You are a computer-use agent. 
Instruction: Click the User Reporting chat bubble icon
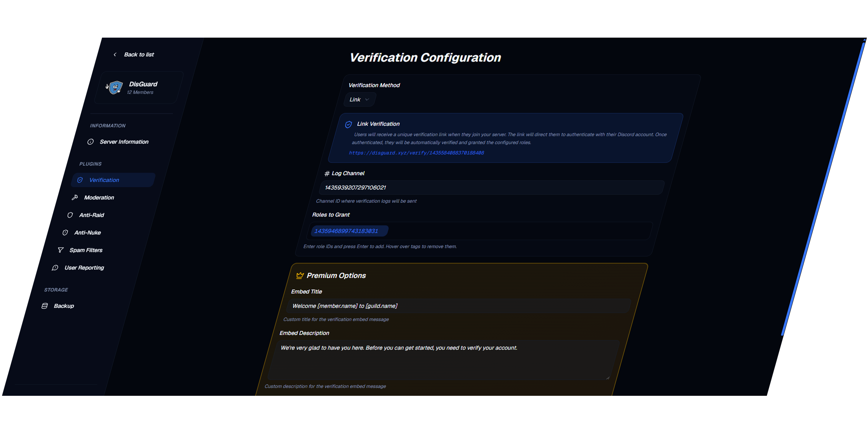pos(55,268)
